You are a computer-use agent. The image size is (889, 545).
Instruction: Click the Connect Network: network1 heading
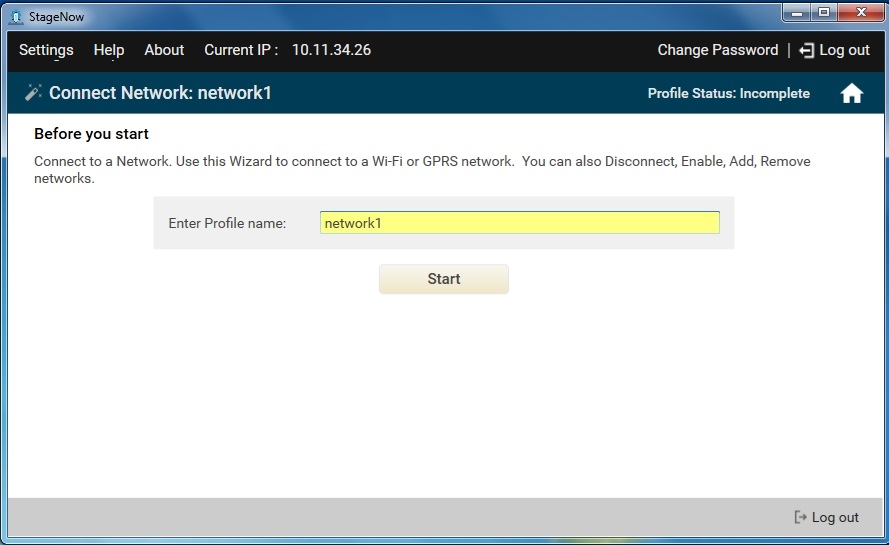160,93
